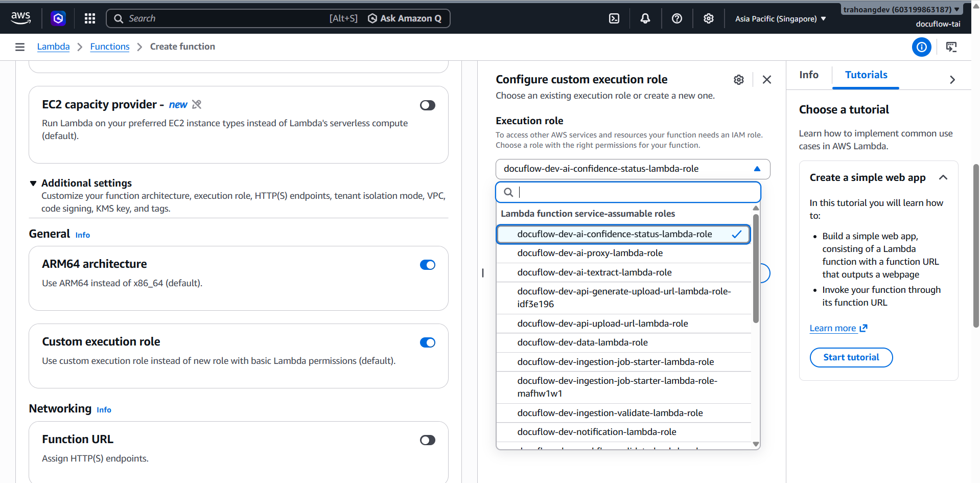Open the trahoangdev account menu
Viewport: 980px width, 483px height.
click(902, 9)
